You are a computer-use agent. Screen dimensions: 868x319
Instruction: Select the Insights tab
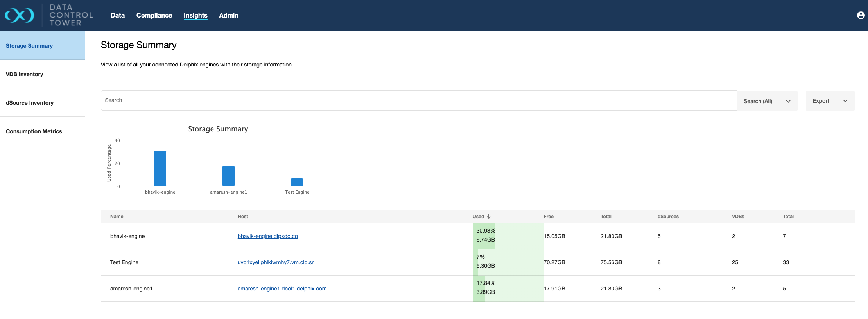pos(195,15)
